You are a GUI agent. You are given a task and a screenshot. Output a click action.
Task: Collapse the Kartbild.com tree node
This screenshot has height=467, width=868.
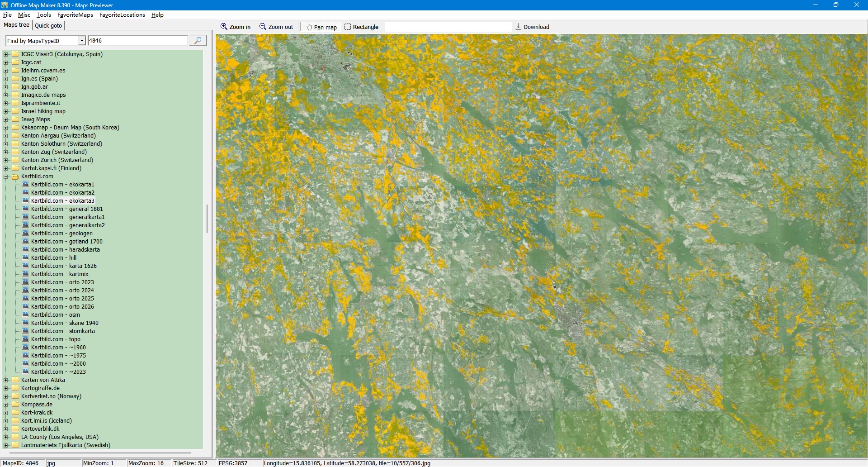[x=6, y=176]
